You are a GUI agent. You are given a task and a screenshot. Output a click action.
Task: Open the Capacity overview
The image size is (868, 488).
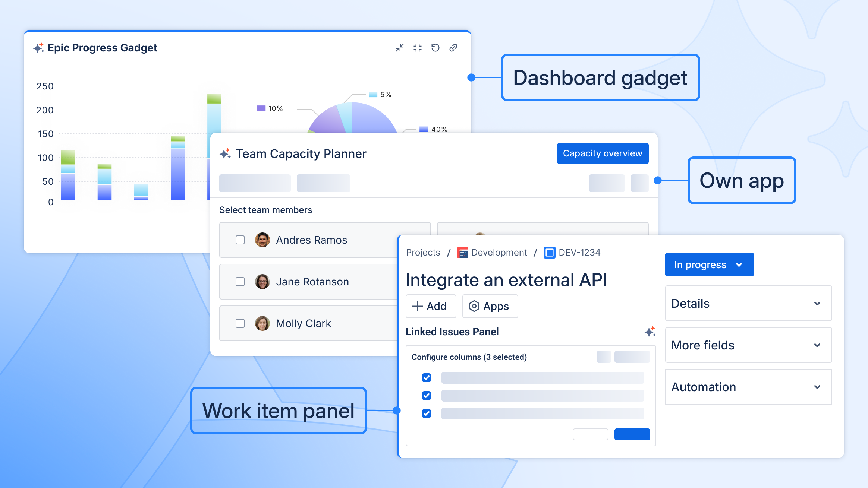[603, 153]
